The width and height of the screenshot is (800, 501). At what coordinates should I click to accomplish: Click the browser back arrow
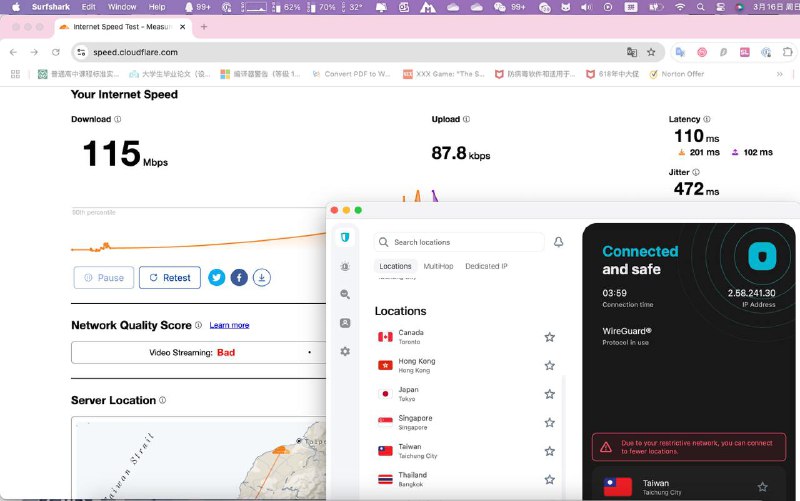pos(13,52)
